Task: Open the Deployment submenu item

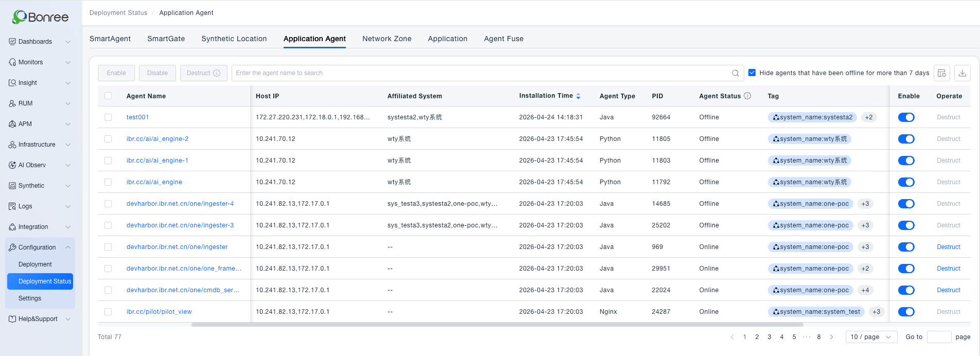Action: point(35,264)
